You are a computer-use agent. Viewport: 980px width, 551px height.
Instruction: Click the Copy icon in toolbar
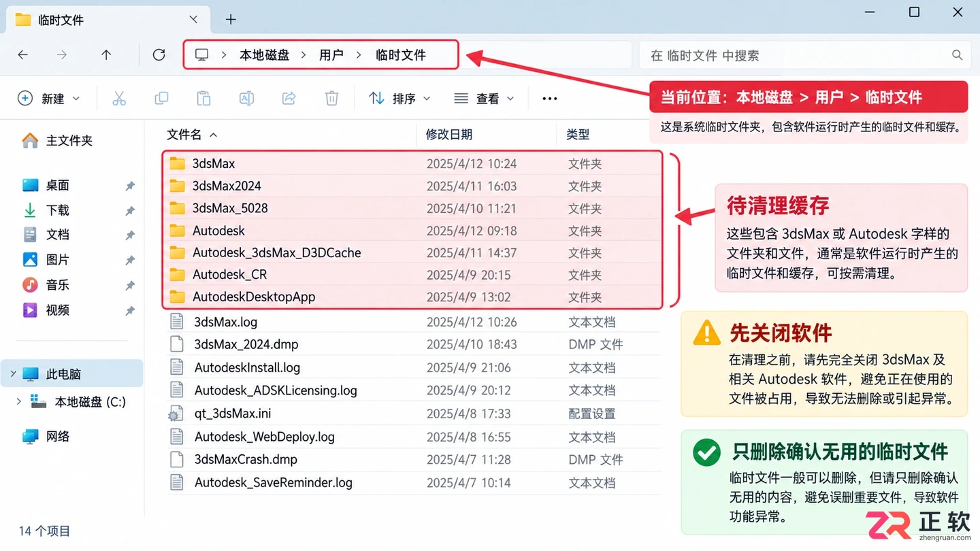(161, 99)
